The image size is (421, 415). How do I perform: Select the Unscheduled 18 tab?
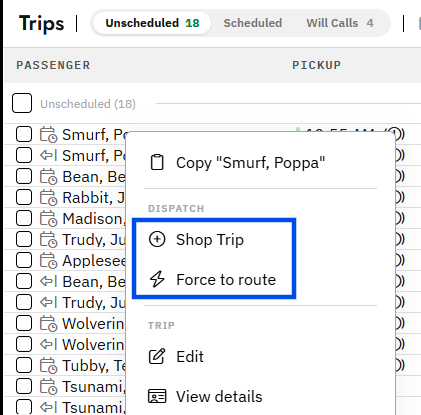(152, 23)
